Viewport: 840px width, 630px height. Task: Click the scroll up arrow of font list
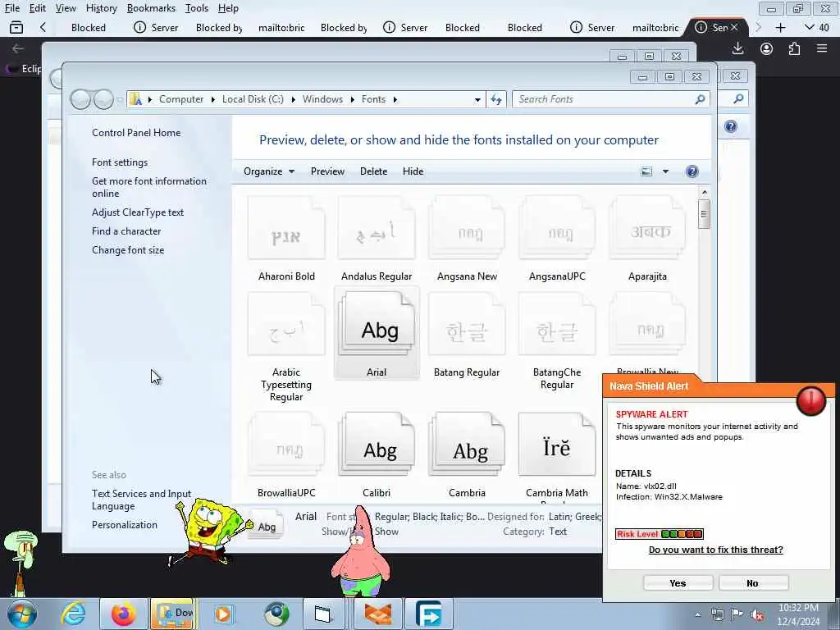click(705, 192)
